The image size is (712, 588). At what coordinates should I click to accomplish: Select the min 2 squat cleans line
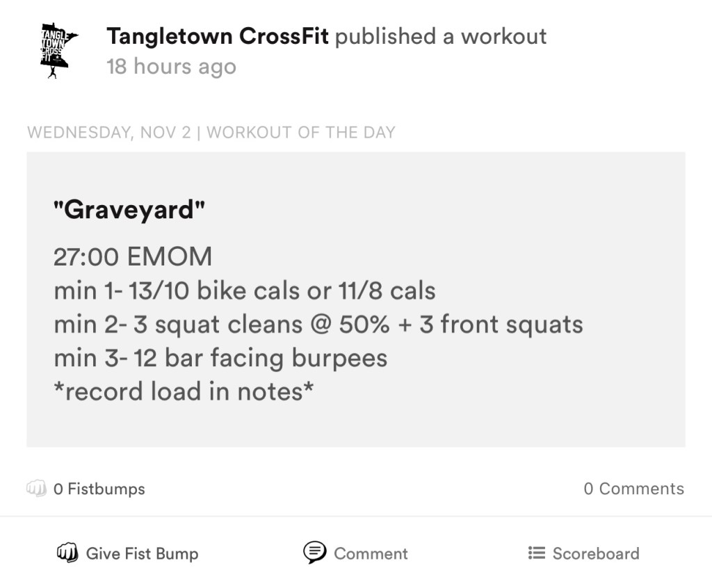[318, 325]
